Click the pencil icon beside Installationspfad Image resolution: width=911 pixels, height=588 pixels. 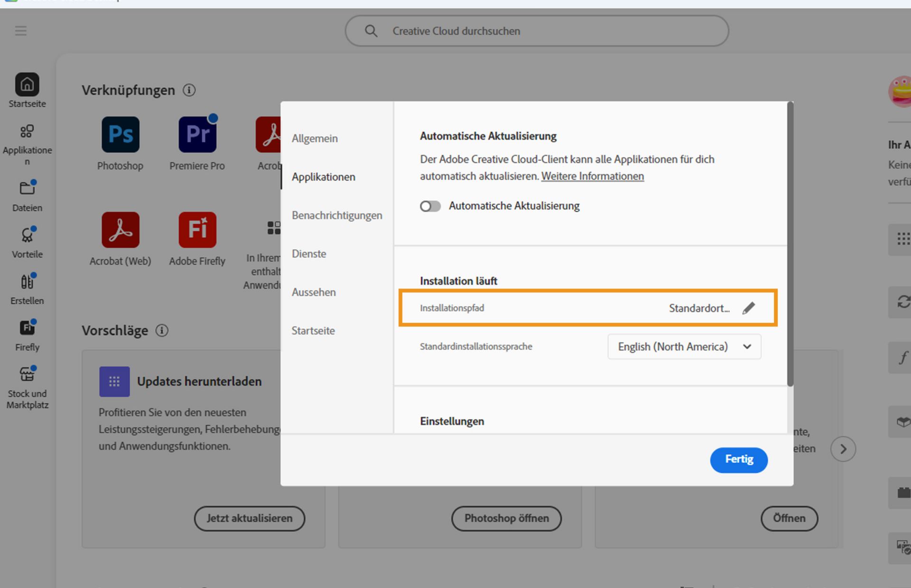click(x=748, y=308)
